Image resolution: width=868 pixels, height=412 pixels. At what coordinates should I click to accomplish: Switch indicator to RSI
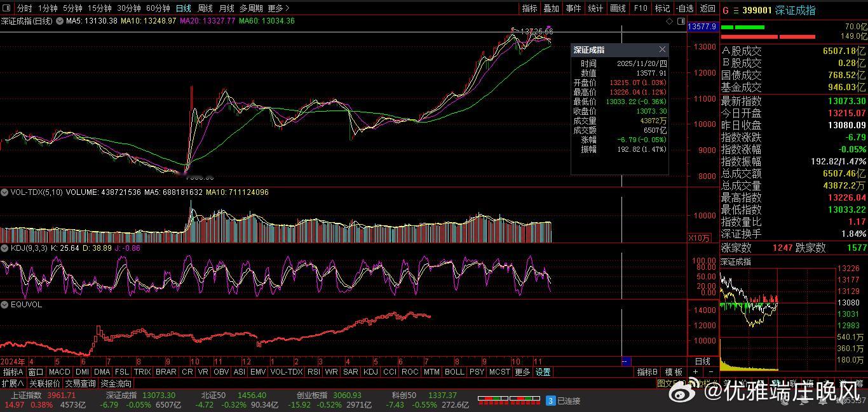pos(313,372)
